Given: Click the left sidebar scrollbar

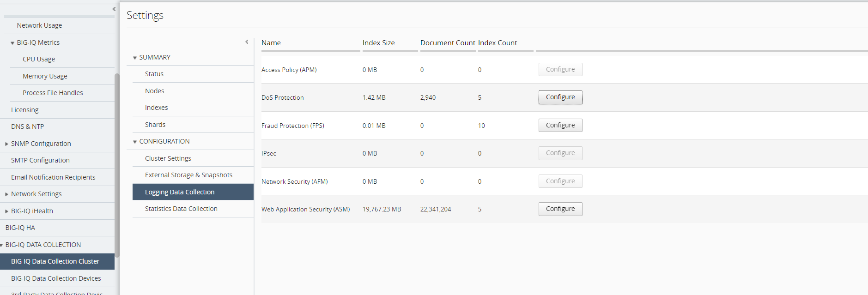Looking at the screenshot, I should click(117, 162).
